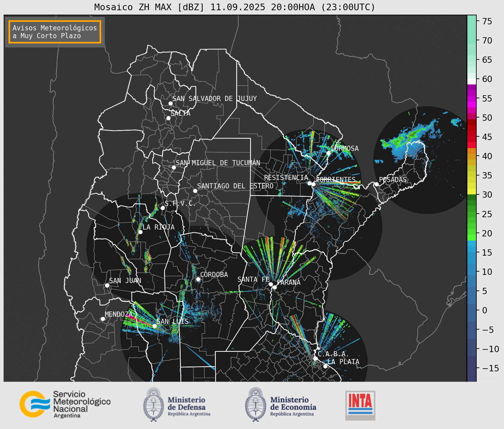
Task: Select the San Luis city marker
Action: [x=154, y=326]
